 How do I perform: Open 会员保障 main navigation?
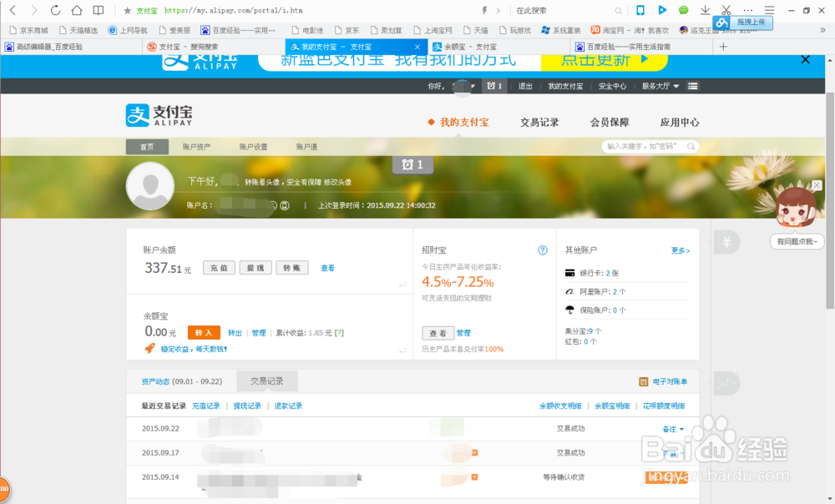coord(610,123)
